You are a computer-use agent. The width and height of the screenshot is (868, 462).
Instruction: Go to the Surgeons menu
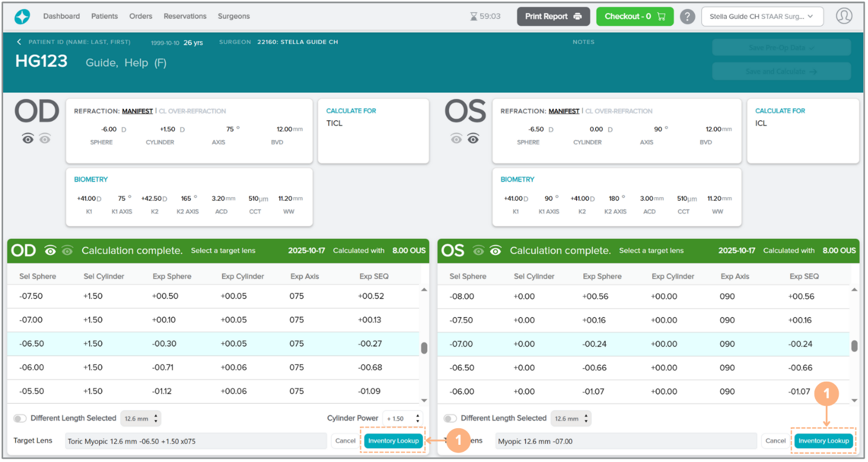[x=234, y=16]
